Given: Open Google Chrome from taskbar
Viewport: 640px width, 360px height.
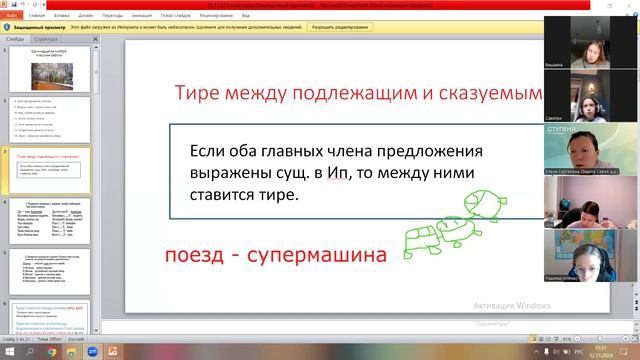Looking at the screenshot, I should pos(51,351).
